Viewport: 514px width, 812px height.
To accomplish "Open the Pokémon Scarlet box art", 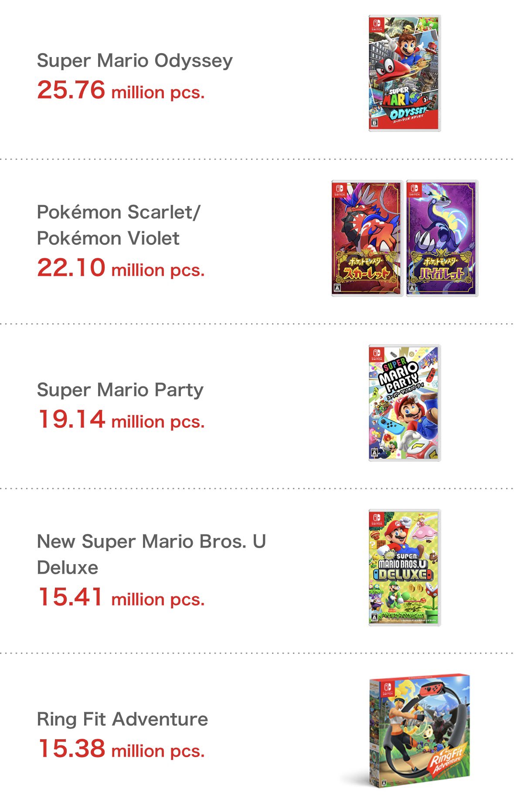I will click(367, 238).
